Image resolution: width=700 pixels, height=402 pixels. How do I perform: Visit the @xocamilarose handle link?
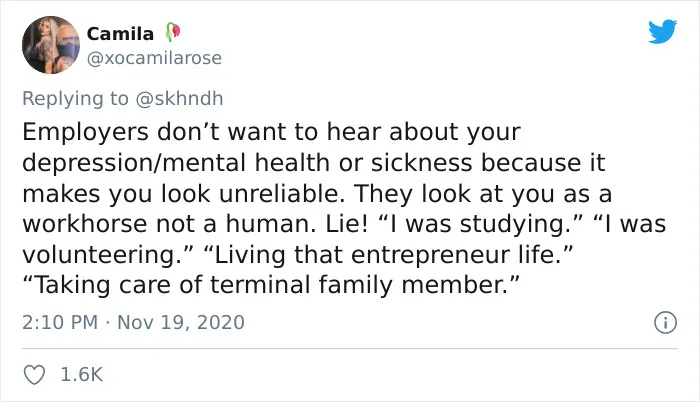coord(154,58)
